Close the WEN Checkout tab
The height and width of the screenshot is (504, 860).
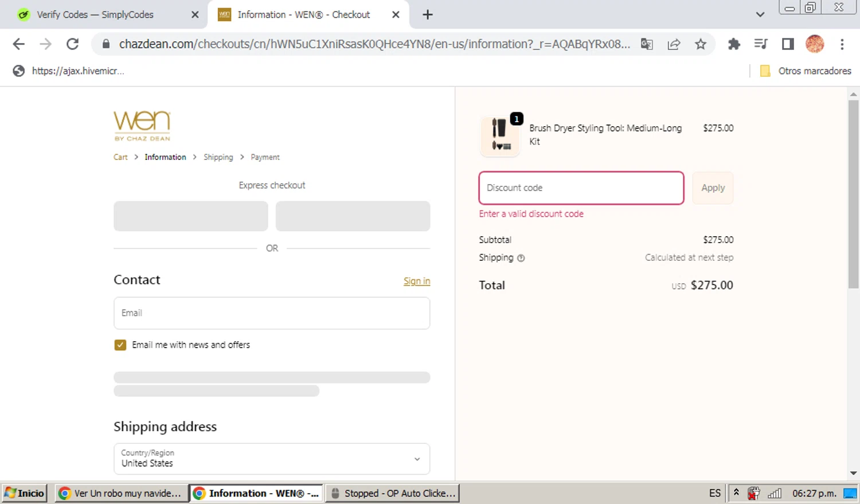point(396,15)
